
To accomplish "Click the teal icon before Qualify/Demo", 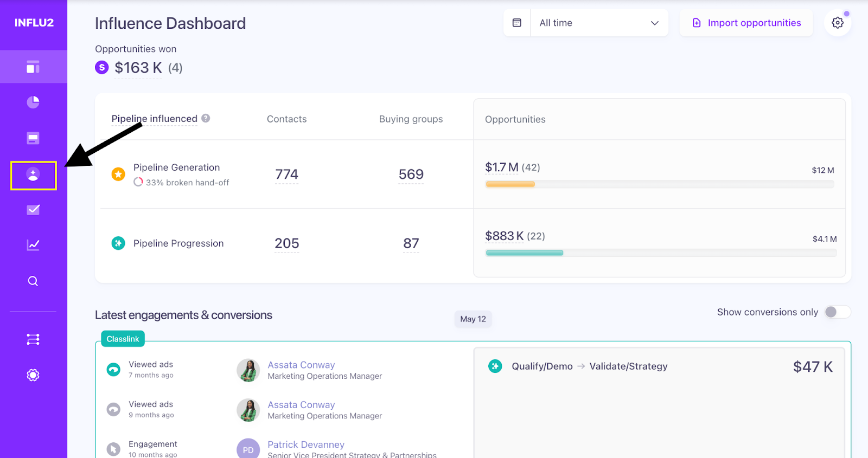I will click(495, 366).
